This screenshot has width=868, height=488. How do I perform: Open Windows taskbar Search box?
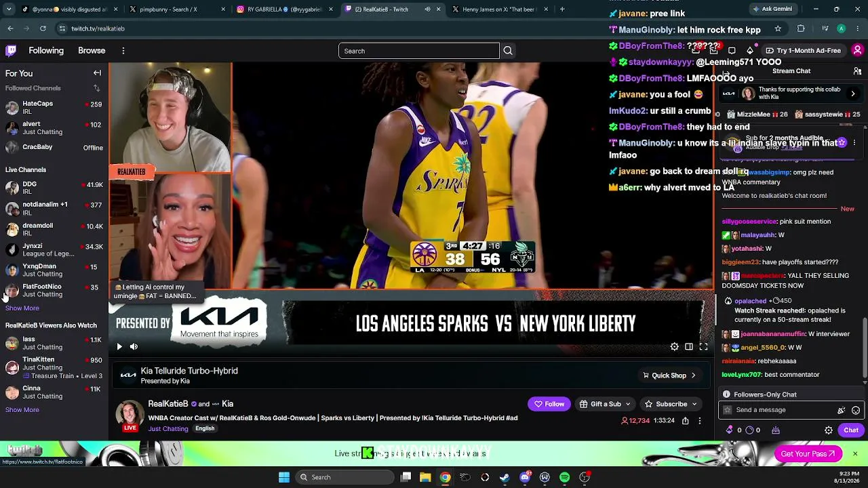click(345, 477)
